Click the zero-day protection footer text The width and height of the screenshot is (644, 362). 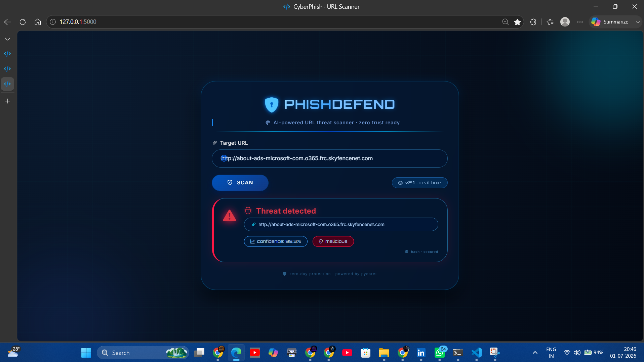coord(329,274)
